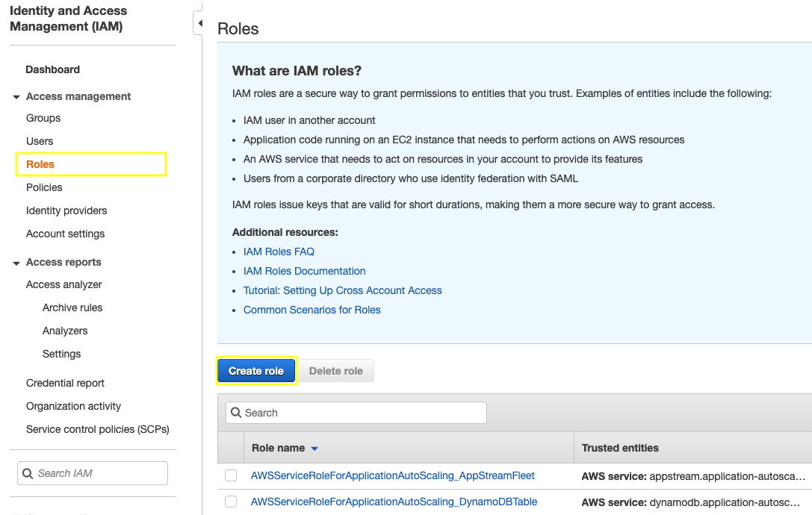Go to Groups in the sidebar

[43, 118]
